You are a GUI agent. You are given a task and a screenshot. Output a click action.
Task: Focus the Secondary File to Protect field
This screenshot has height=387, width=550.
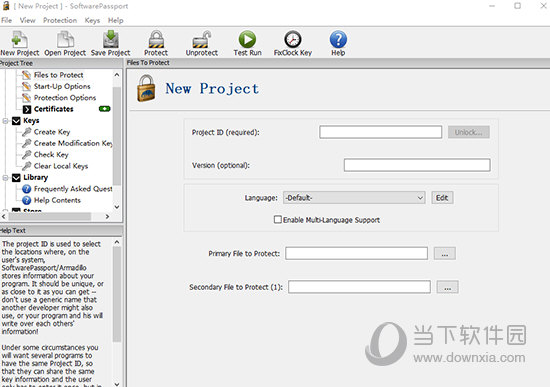359,287
